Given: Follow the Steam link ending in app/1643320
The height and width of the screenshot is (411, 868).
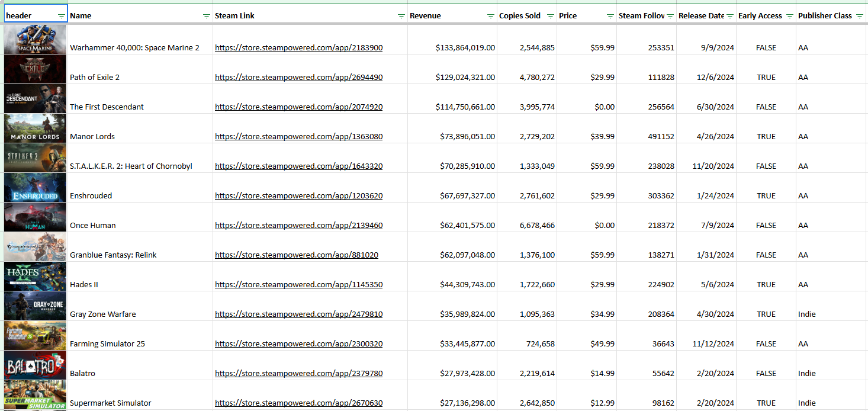Looking at the screenshot, I should pyautogui.click(x=298, y=166).
